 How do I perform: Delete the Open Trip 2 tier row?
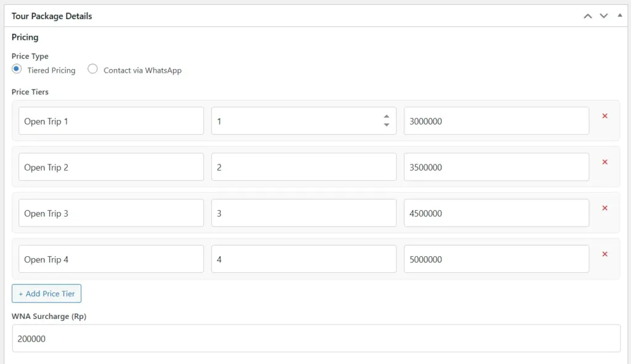[605, 162]
